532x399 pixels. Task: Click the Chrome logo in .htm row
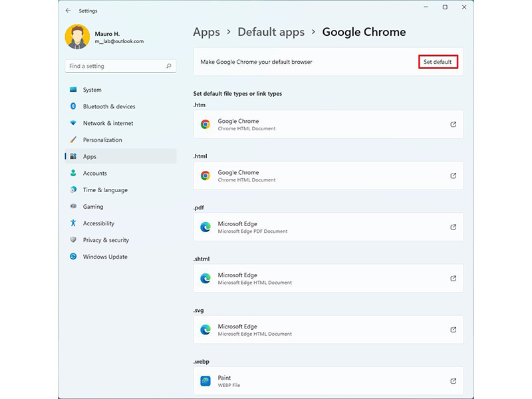click(x=205, y=124)
